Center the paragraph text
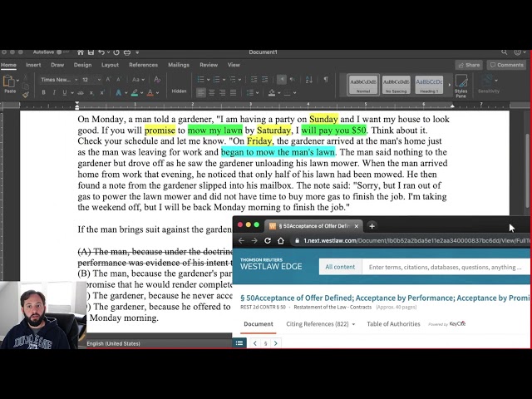The height and width of the screenshot is (399, 532). (212, 92)
